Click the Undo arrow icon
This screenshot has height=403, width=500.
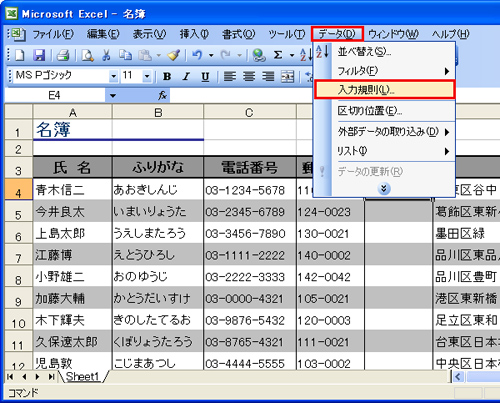click(197, 55)
